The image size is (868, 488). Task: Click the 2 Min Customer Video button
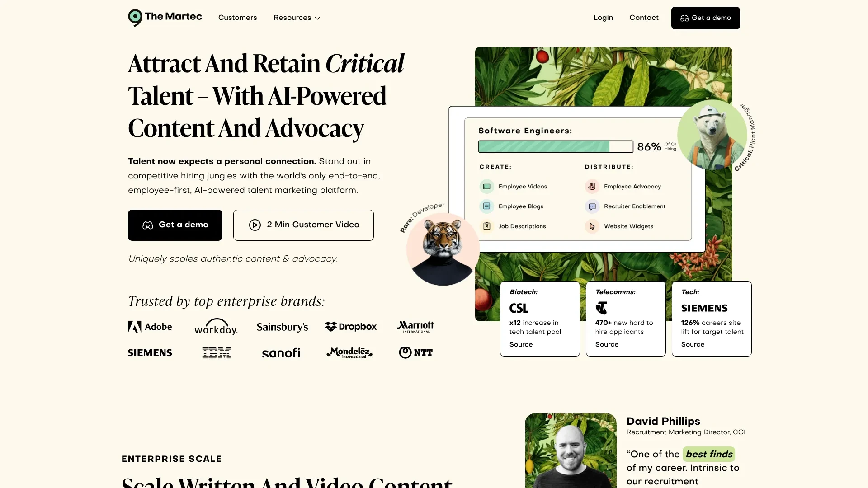tap(303, 225)
